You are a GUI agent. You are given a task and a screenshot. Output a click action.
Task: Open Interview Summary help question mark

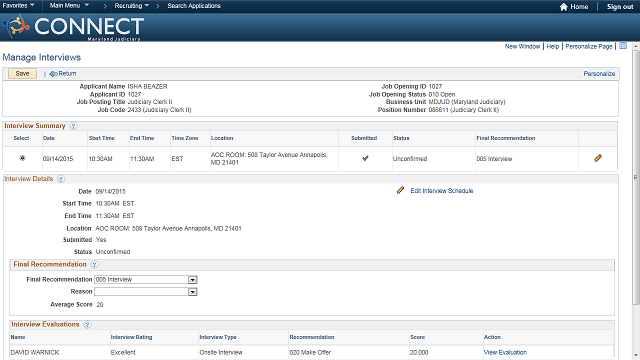click(x=73, y=126)
